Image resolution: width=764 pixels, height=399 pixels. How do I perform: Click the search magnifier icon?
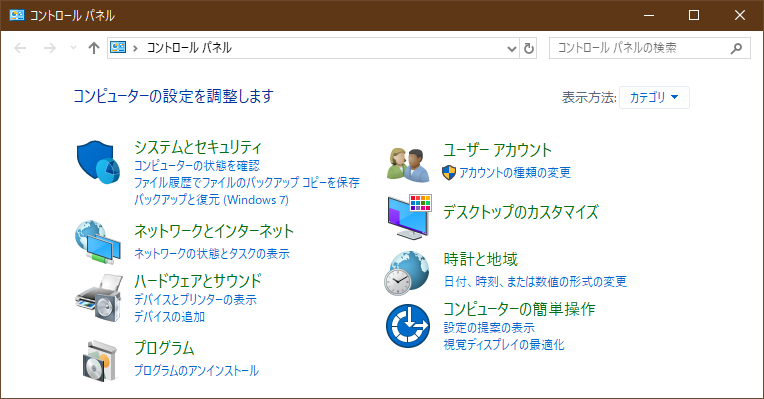736,48
